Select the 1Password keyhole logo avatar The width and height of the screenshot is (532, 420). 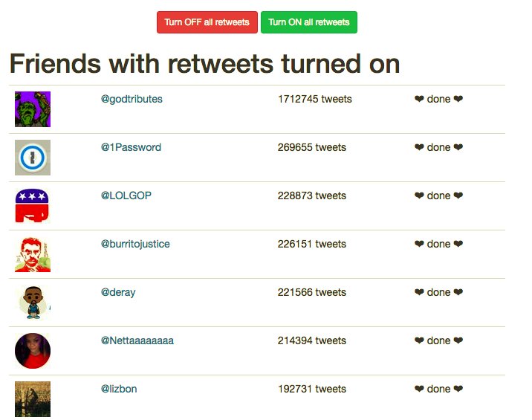pos(33,158)
